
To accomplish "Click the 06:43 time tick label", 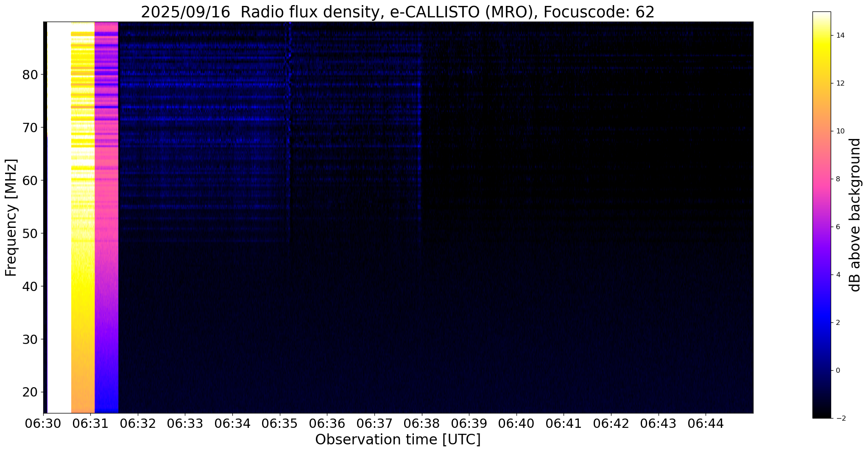I will (x=659, y=423).
